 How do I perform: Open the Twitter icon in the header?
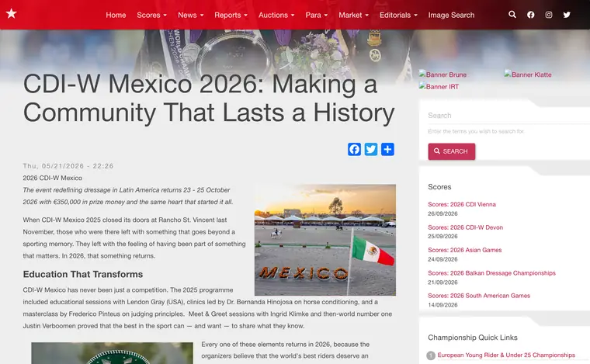coord(567,15)
